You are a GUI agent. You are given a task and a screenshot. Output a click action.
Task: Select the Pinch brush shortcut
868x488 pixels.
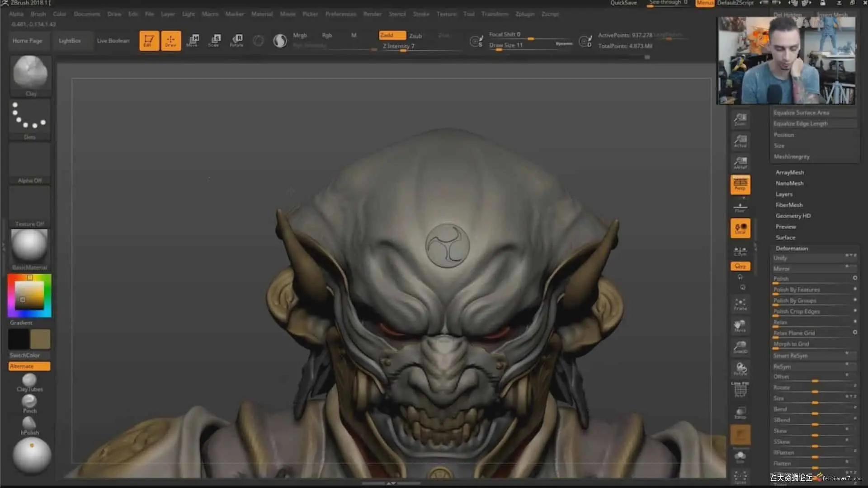click(x=29, y=404)
